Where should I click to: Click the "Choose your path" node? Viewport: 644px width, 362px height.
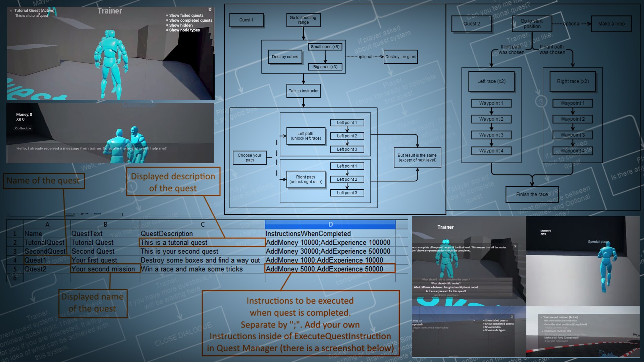[250, 157]
